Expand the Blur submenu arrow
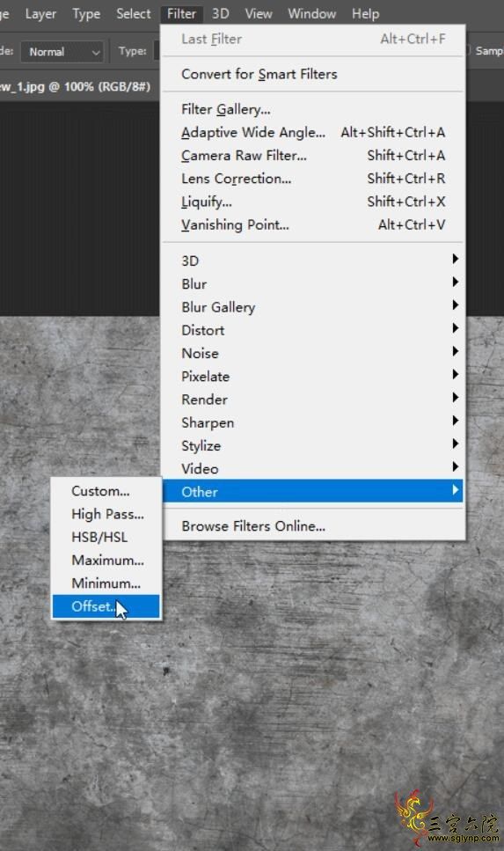Image resolution: width=504 pixels, height=851 pixels. [455, 282]
